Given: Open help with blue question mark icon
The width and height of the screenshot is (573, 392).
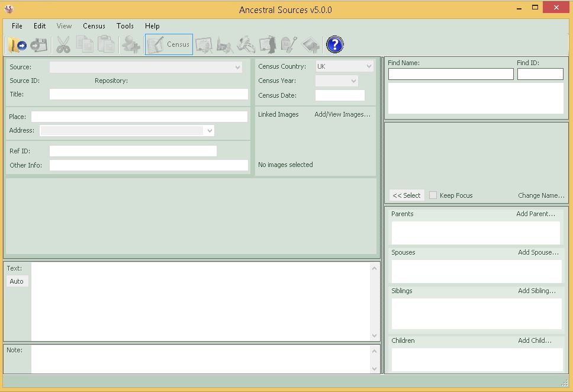Looking at the screenshot, I should pyautogui.click(x=334, y=44).
